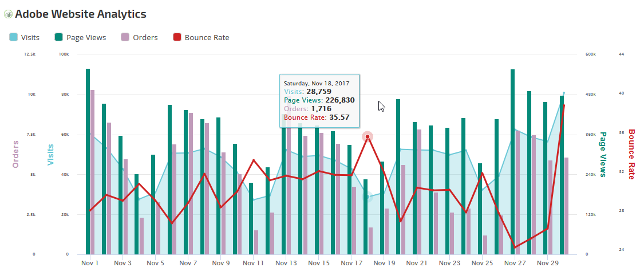Click the Bounce Rate legend label

coord(207,37)
